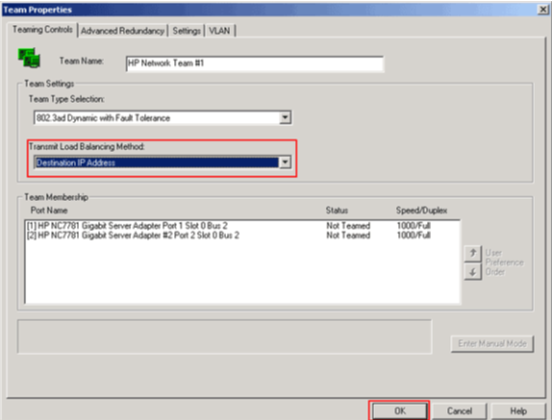This screenshot has width=552, height=420.
Task: Click the Status column header
Action: click(x=337, y=211)
